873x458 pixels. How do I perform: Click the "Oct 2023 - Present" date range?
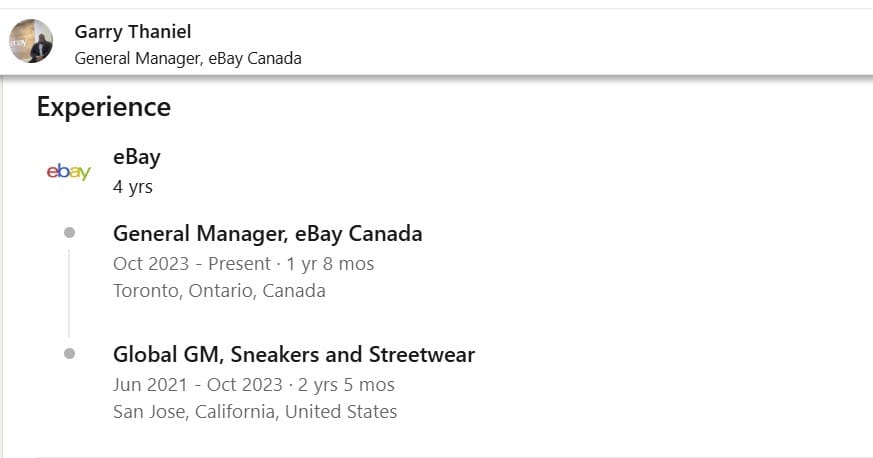[x=191, y=264]
